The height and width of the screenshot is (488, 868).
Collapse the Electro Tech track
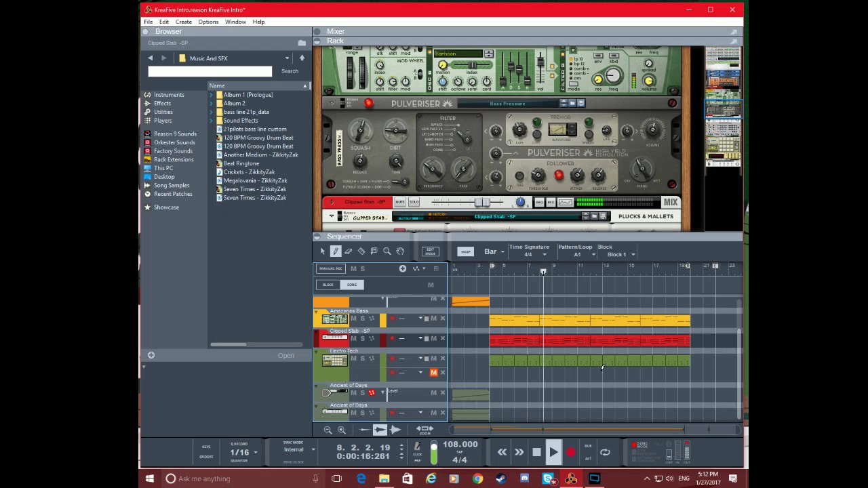[x=316, y=352]
